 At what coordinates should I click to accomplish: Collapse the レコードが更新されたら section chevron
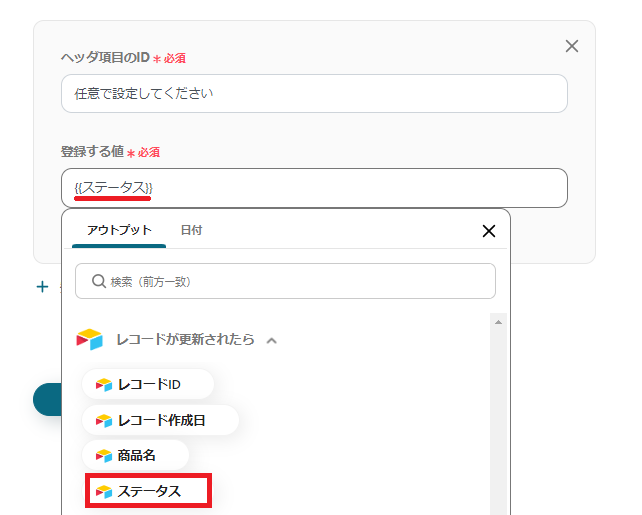tap(272, 340)
